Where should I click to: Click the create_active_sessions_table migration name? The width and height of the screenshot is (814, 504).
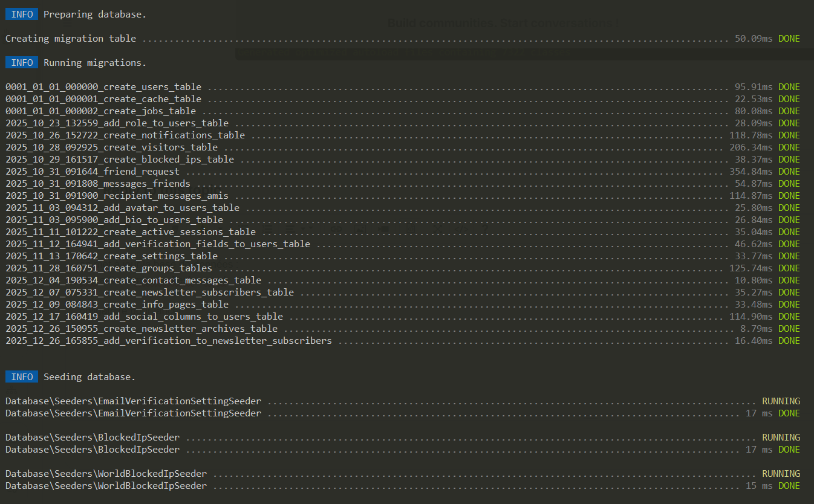click(131, 232)
